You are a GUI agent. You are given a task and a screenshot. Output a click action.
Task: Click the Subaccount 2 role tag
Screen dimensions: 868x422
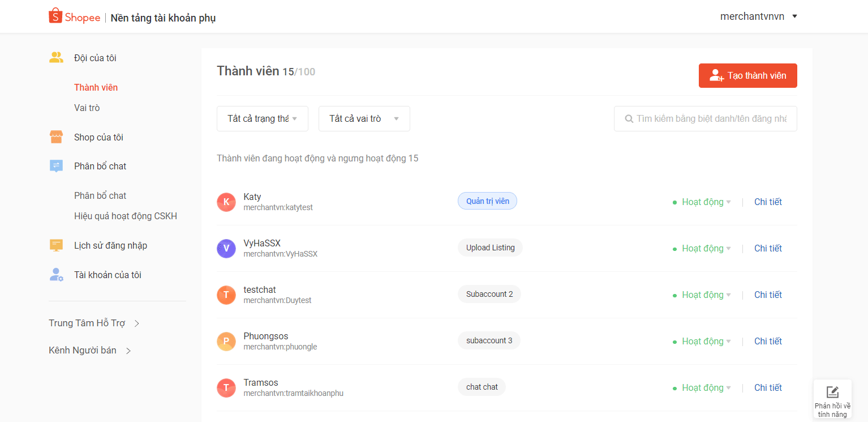(x=489, y=294)
